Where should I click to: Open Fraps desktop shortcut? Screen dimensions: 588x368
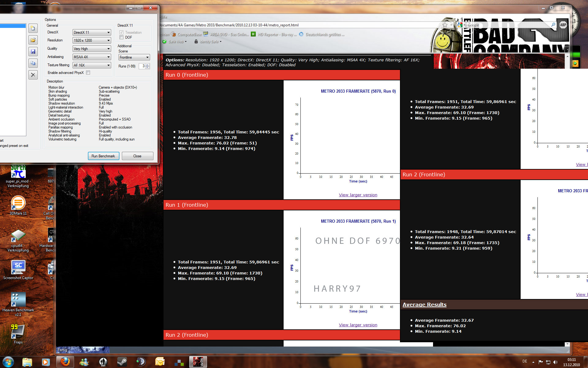18,335
